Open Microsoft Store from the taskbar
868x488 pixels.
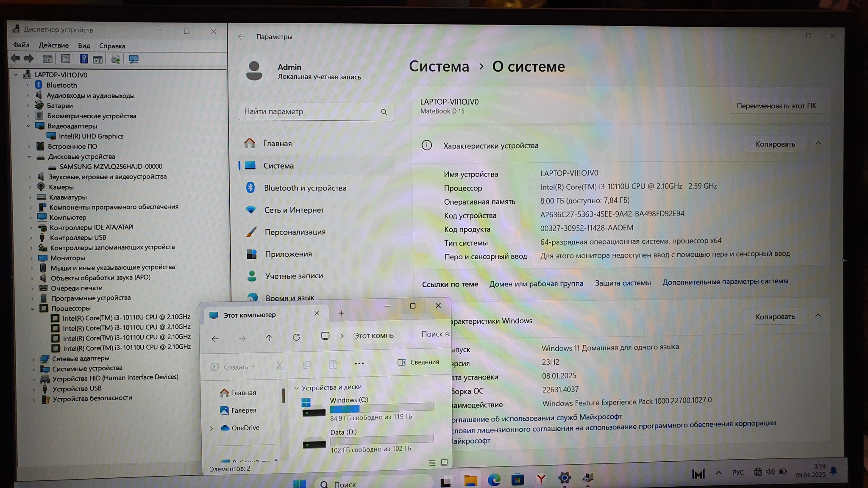(517, 480)
